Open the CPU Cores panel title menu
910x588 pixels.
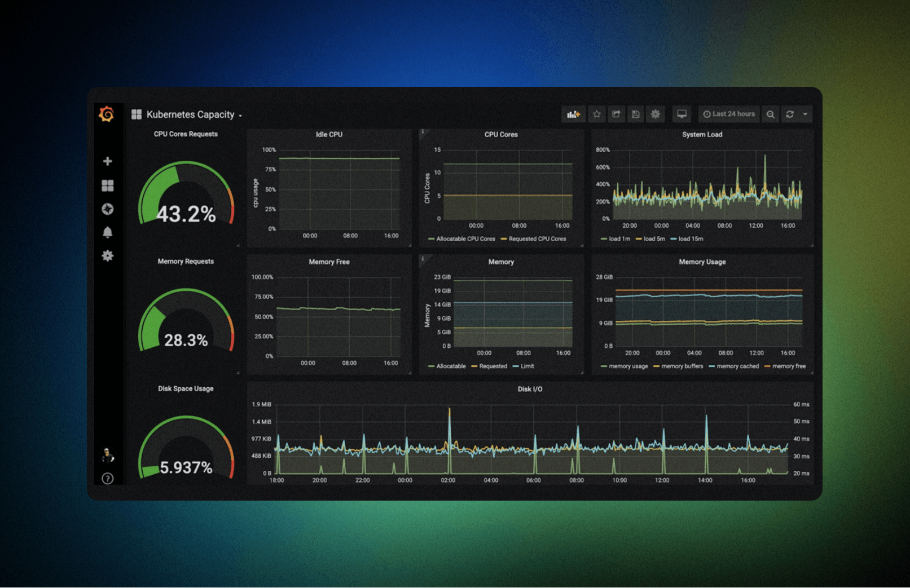(501, 135)
